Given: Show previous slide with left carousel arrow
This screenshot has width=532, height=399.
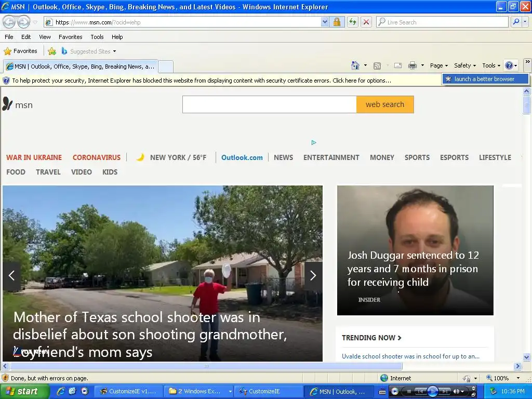Looking at the screenshot, I should (11, 275).
